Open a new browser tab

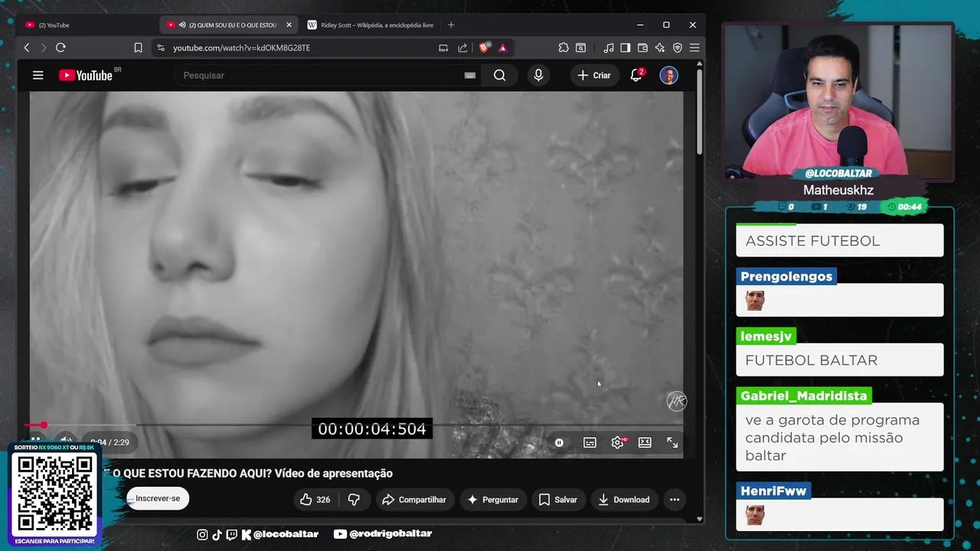click(x=451, y=25)
